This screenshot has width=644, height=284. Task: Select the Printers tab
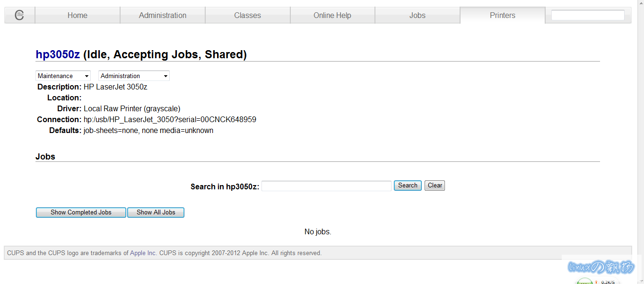click(x=503, y=15)
